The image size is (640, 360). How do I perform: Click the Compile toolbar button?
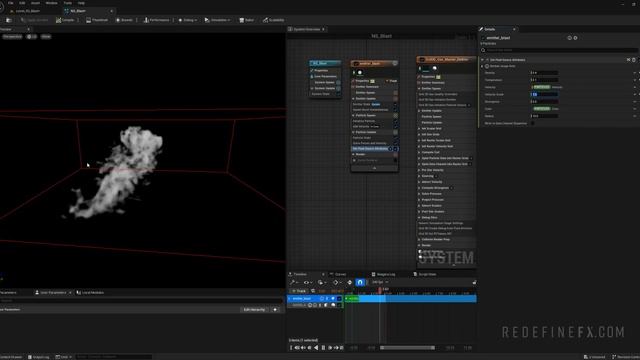point(65,20)
